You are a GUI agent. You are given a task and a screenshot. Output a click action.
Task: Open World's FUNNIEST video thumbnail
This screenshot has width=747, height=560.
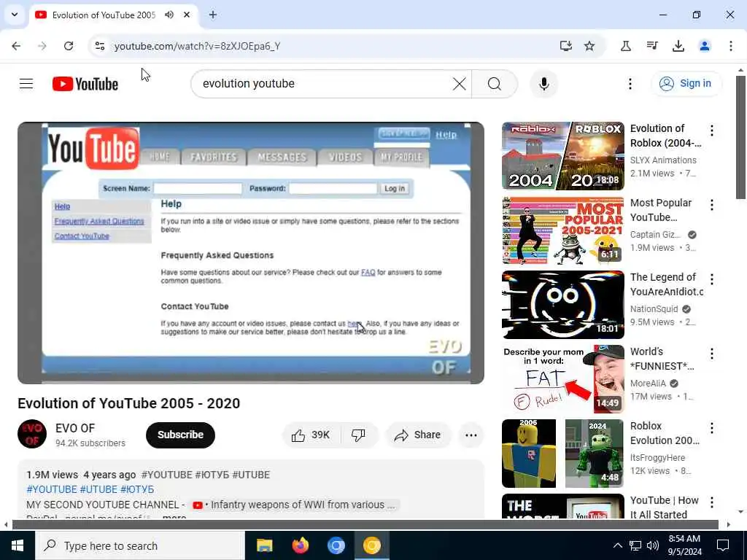pos(562,378)
